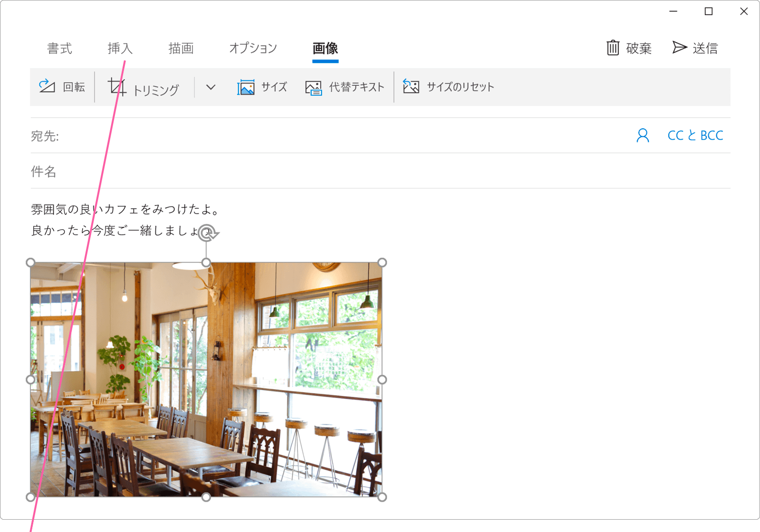Image resolution: width=760 pixels, height=532 pixels.
Task: Click the rotate (回転) icon
Action: coord(47,86)
